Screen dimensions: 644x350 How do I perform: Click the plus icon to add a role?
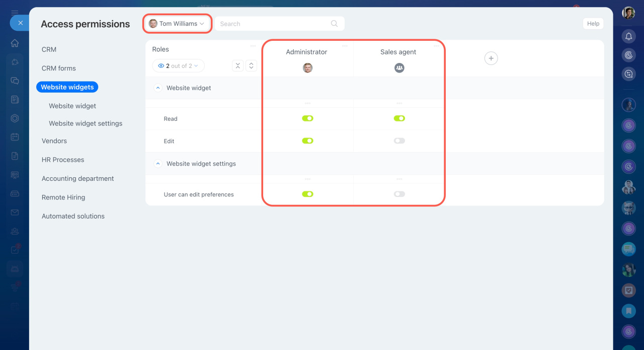[491, 58]
